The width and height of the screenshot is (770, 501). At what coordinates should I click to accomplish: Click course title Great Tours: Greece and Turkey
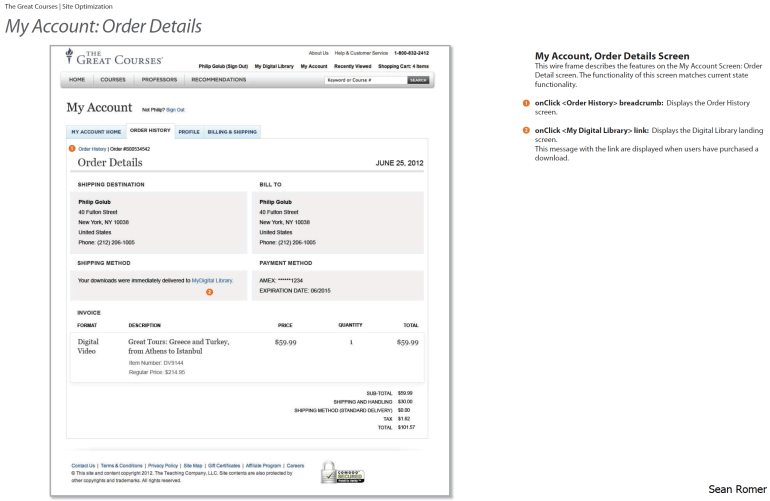179,346
